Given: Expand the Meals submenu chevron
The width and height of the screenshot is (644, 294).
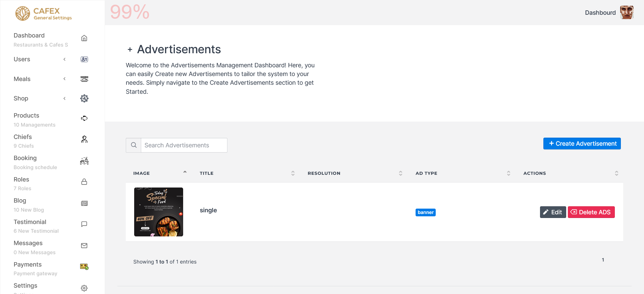Looking at the screenshot, I should coord(64,79).
